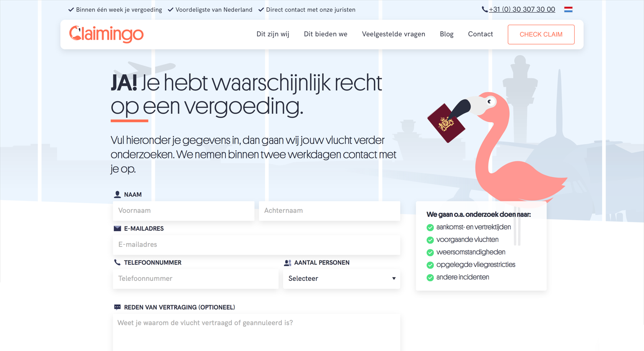Click the Claimingo flamingo logo

coord(106,34)
